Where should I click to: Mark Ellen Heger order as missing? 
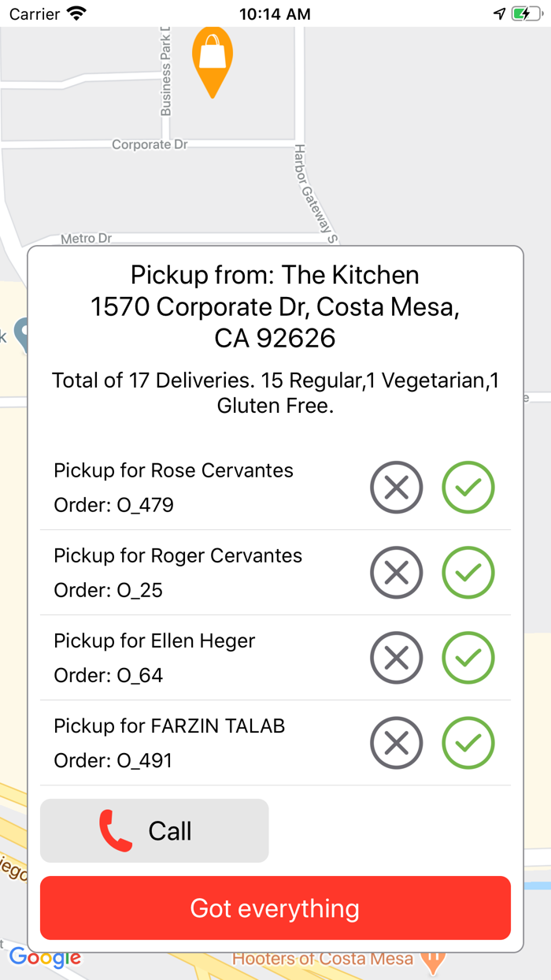(397, 658)
